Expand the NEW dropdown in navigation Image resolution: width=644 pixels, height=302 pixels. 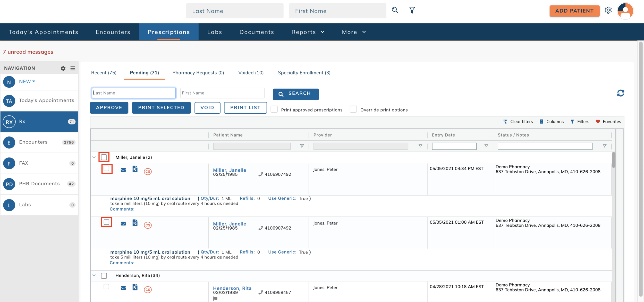27,81
